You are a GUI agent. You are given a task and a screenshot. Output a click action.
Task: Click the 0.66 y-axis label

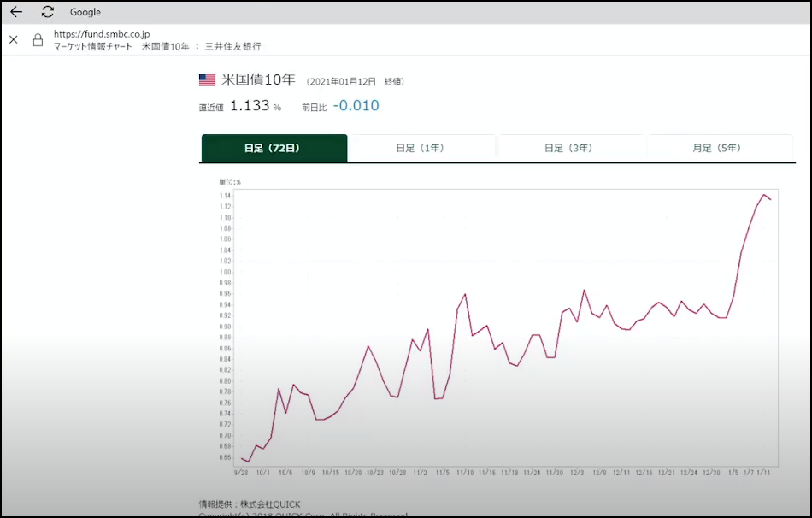(x=225, y=457)
